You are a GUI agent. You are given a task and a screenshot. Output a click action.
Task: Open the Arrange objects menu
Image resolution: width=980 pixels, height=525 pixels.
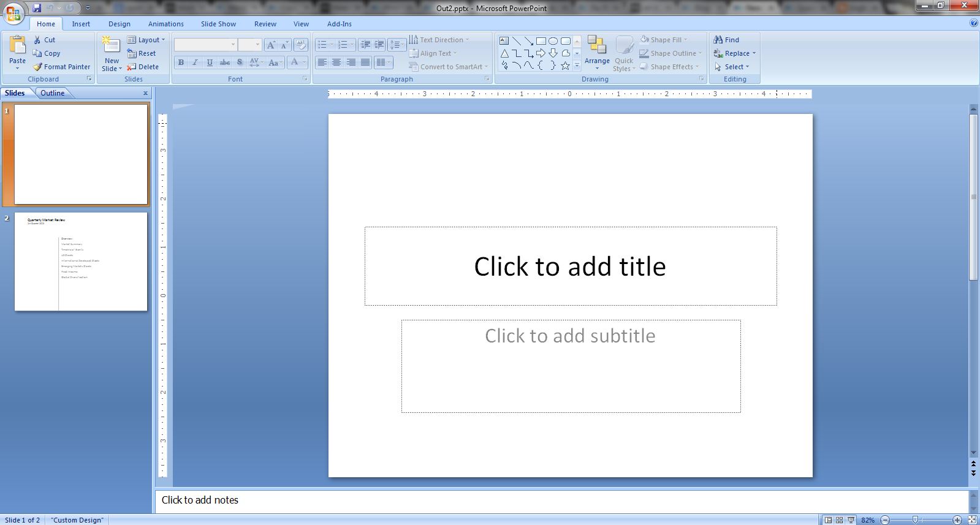pyautogui.click(x=597, y=53)
